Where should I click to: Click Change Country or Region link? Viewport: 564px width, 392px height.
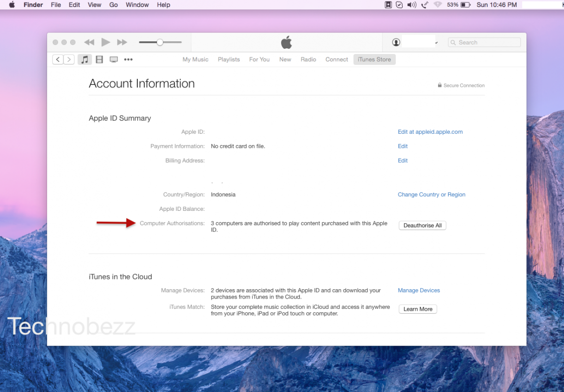coord(431,194)
